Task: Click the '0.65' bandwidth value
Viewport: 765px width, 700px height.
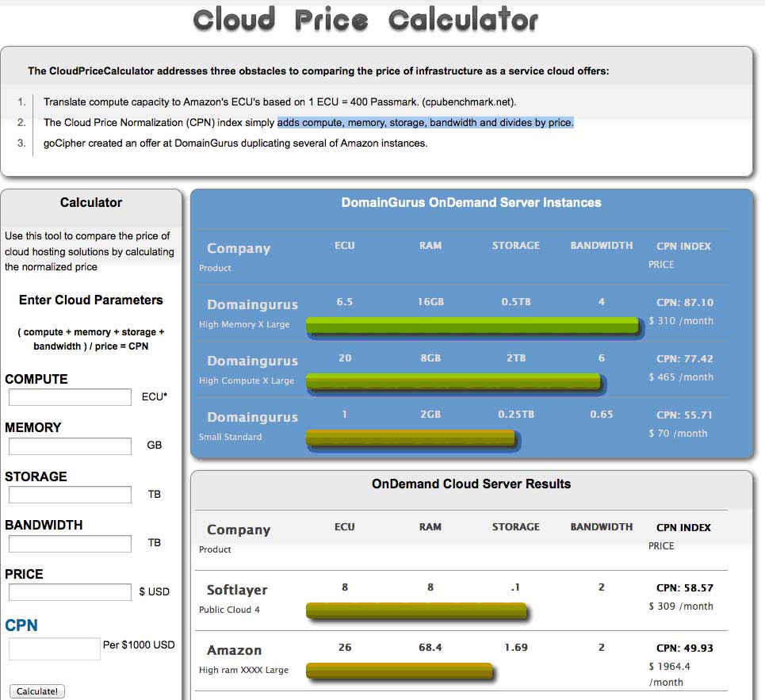Action: 602,414
